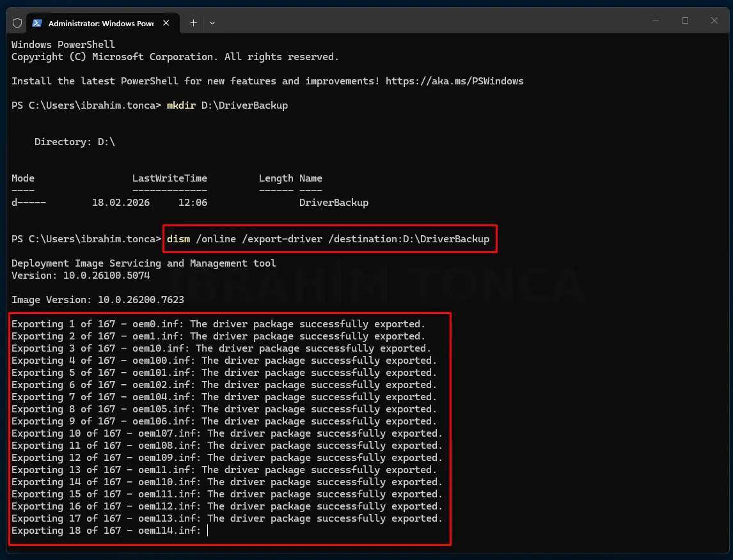
Task: Click the Exporting 1 of 167 oem0.inf line
Action: (218, 324)
